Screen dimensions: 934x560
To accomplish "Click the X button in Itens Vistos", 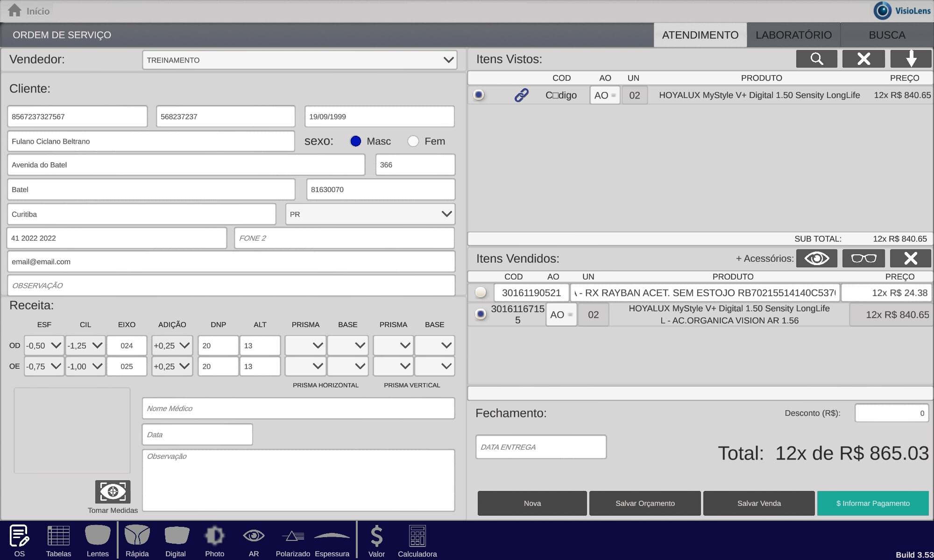I will pos(863,59).
